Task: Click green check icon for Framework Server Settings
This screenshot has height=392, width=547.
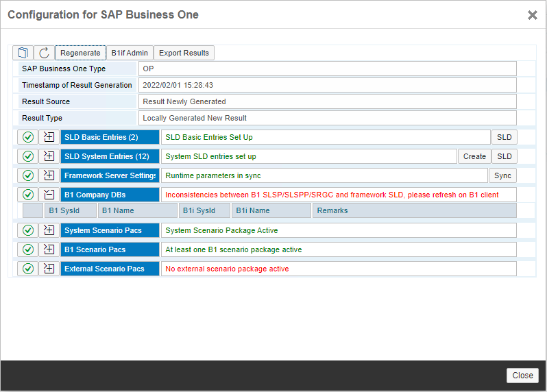Action: (28, 175)
